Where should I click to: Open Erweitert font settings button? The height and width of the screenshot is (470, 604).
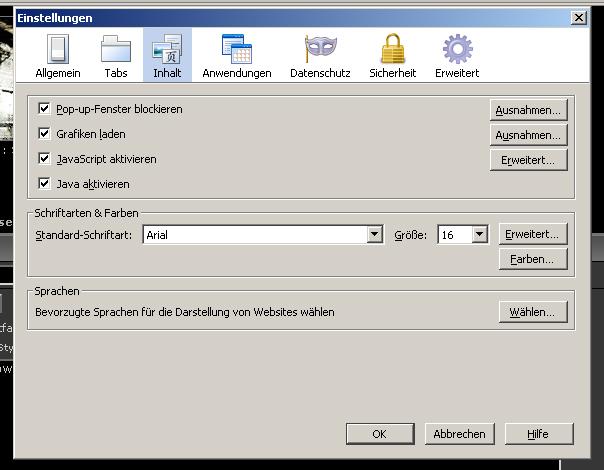533,234
